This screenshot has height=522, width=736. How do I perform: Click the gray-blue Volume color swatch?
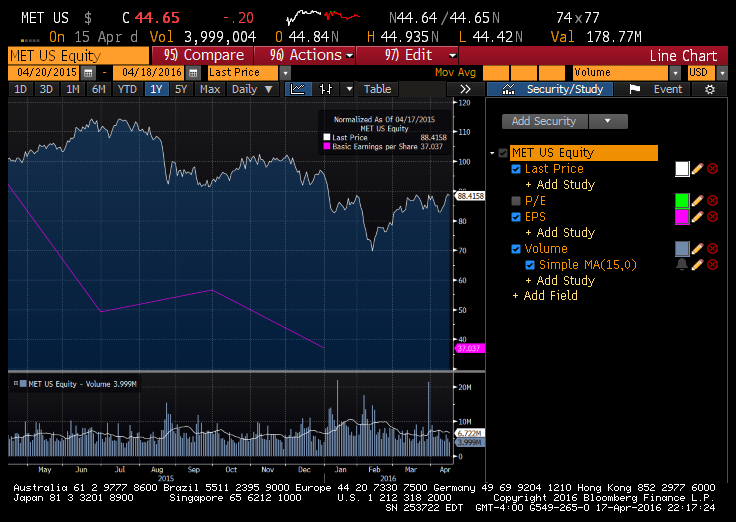[x=682, y=249]
